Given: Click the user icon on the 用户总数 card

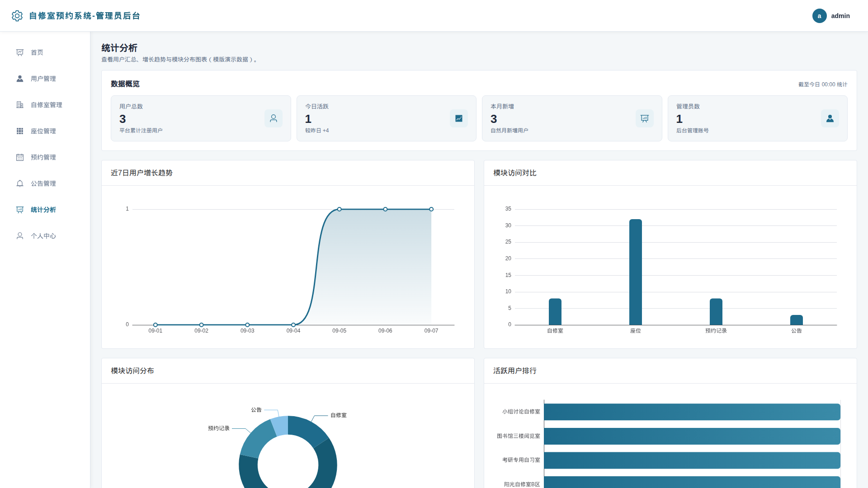Looking at the screenshot, I should pyautogui.click(x=274, y=118).
